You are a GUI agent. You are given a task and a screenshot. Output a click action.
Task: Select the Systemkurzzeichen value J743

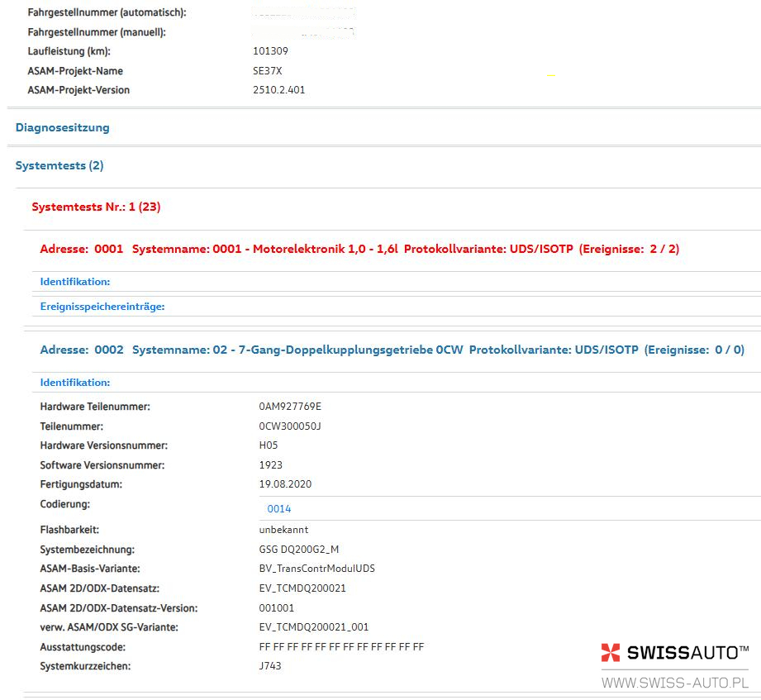point(270,665)
